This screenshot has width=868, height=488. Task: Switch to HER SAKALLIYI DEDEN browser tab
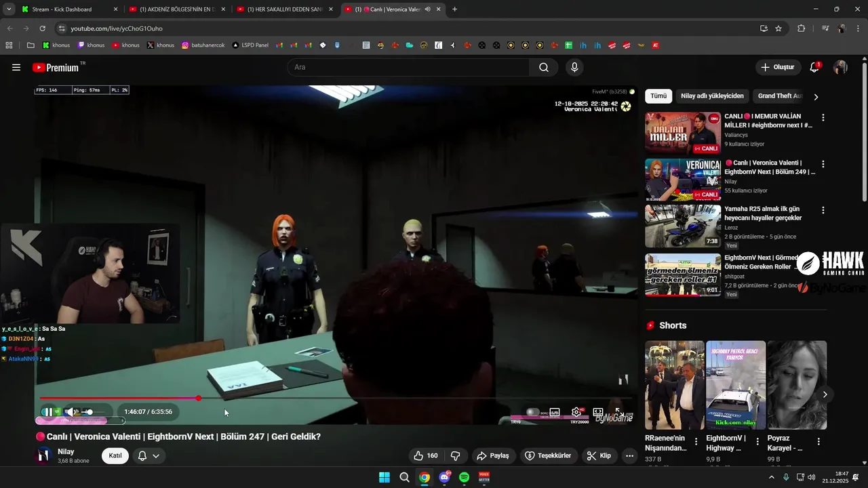tap(284, 9)
